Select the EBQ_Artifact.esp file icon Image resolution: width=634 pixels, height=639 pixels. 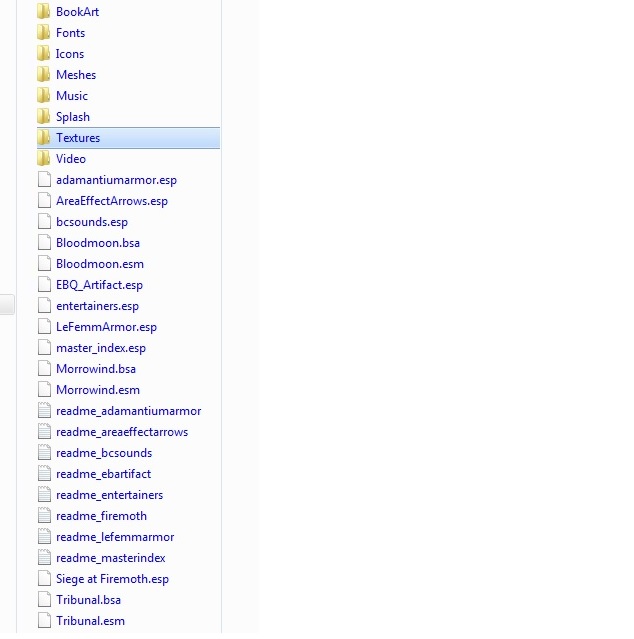pyautogui.click(x=44, y=284)
